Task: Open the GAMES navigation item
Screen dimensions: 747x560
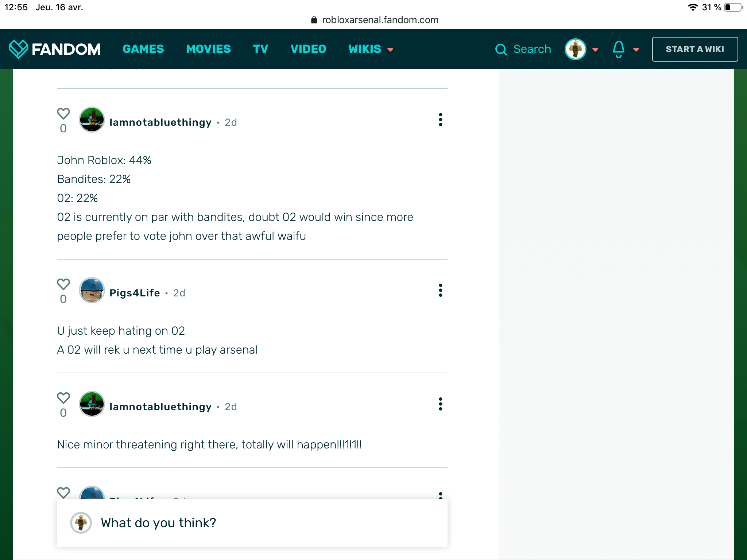Action: [143, 49]
